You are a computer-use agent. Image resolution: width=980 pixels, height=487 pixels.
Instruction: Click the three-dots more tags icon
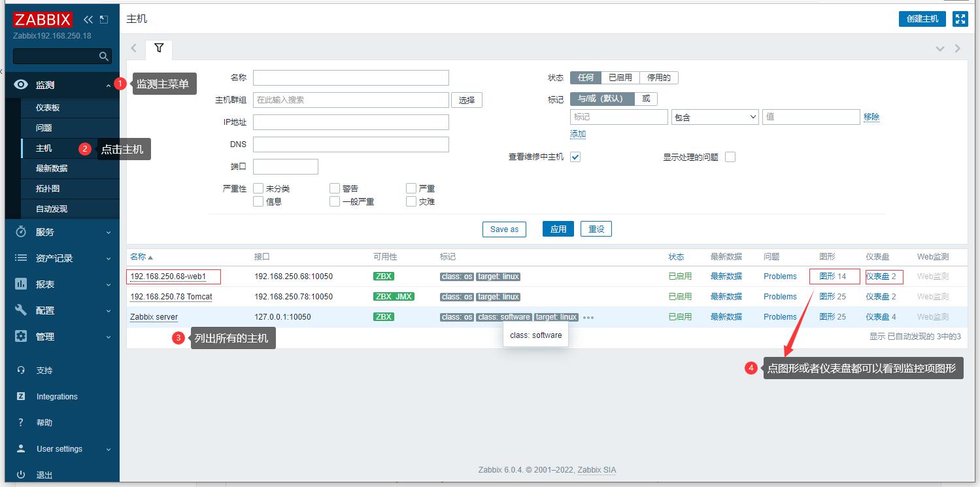588,318
